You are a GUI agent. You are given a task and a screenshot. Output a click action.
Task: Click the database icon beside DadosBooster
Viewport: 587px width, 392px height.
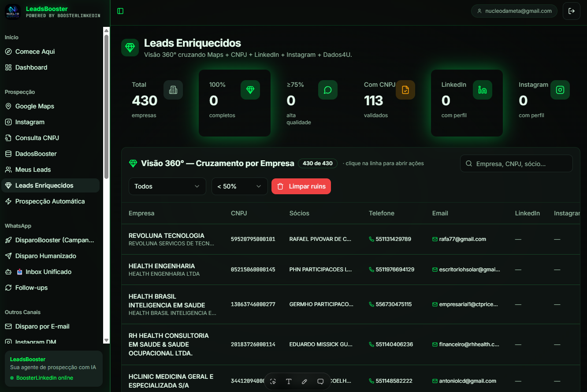click(8, 154)
